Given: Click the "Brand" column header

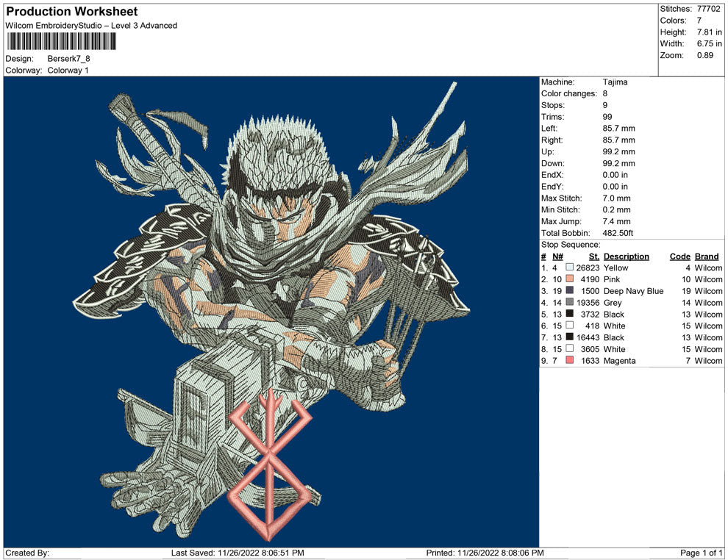Looking at the screenshot, I should pos(707,256).
